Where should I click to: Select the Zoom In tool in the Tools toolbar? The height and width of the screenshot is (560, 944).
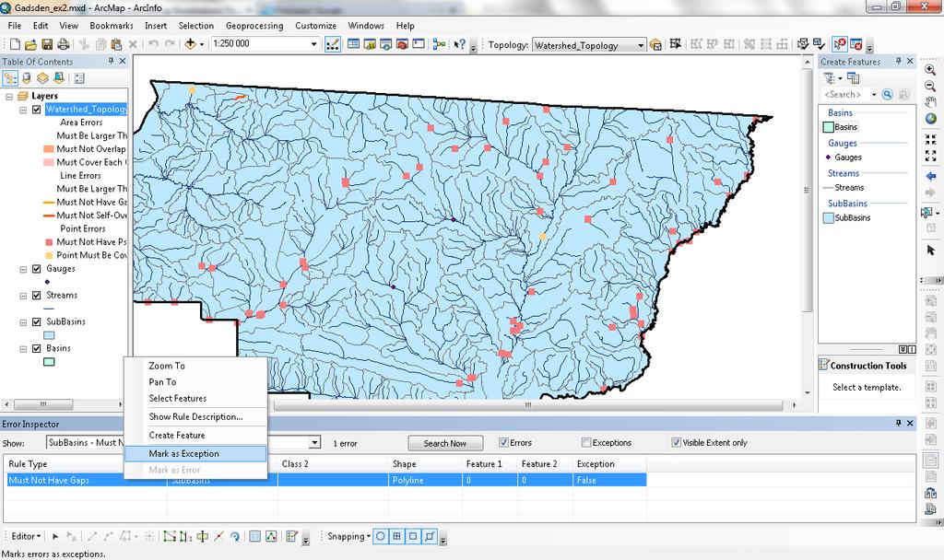tap(930, 70)
